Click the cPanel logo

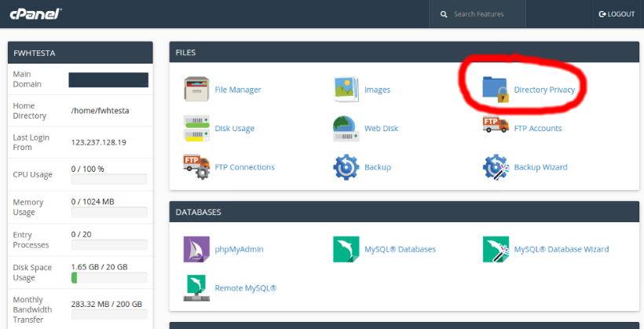[35, 14]
